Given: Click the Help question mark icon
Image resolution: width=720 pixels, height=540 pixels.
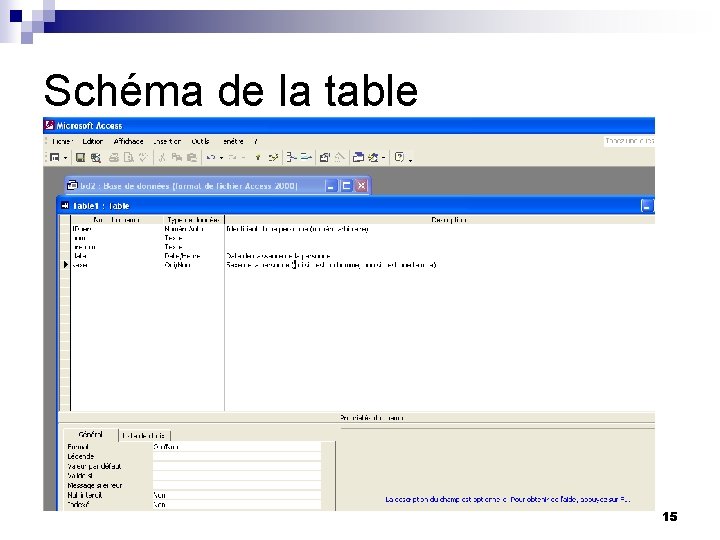Looking at the screenshot, I should (x=399, y=158).
